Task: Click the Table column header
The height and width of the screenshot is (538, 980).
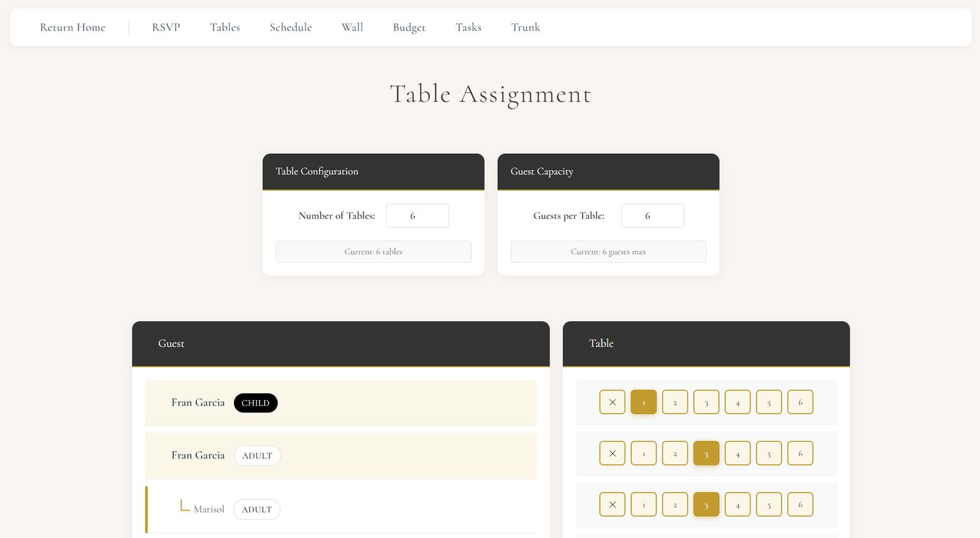Action: pos(706,344)
